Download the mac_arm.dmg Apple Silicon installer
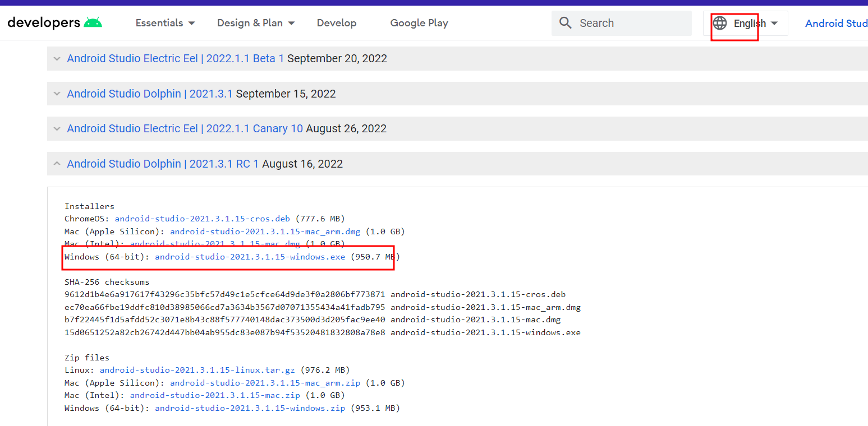The image size is (868, 426). coord(265,231)
